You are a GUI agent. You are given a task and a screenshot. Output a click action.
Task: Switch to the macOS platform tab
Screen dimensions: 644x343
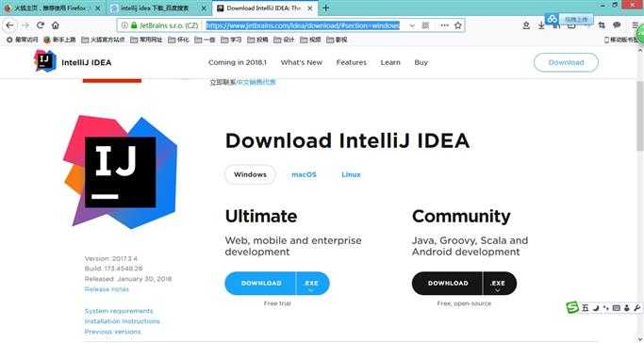tap(304, 174)
